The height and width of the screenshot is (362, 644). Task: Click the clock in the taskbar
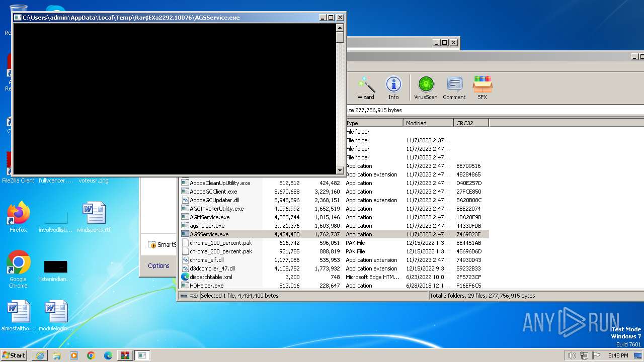pos(618,355)
